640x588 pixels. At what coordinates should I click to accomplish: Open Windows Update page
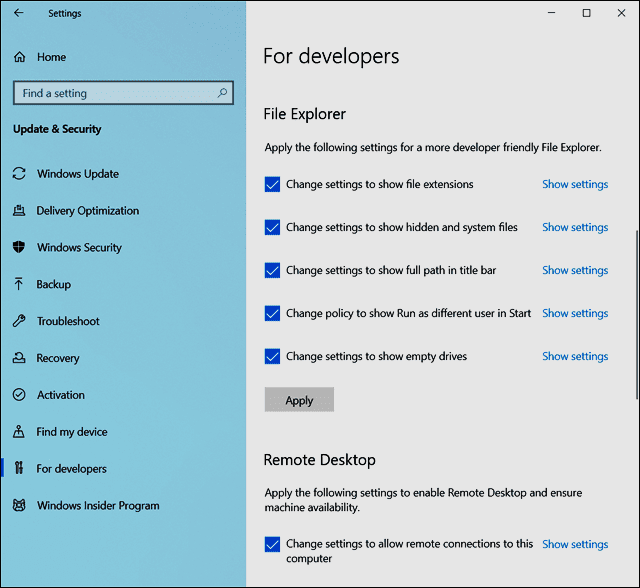point(78,174)
